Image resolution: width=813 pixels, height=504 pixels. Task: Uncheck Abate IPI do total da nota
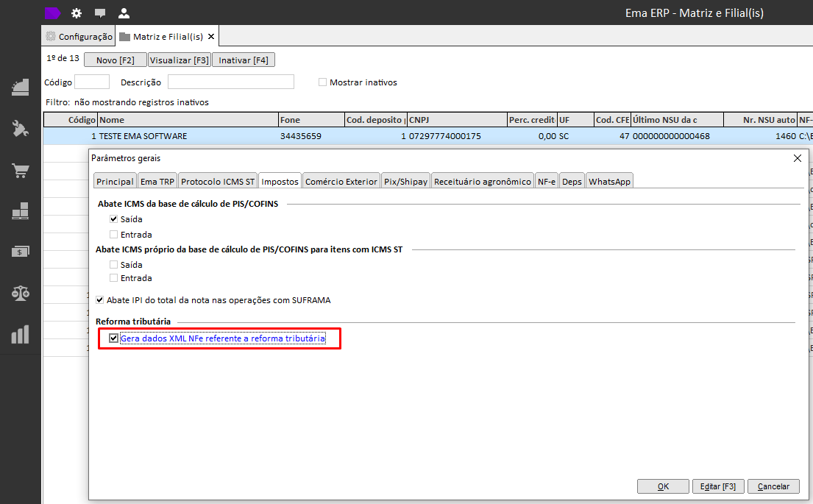click(x=100, y=300)
